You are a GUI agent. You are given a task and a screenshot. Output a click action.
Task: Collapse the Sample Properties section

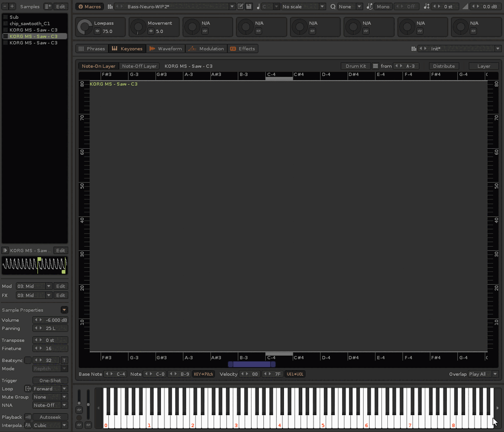64,310
